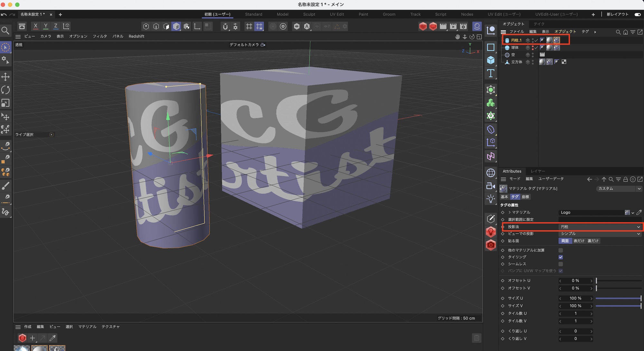644x351 pixels.
Task: Open the Redshift viewport menu
Action: tap(136, 36)
